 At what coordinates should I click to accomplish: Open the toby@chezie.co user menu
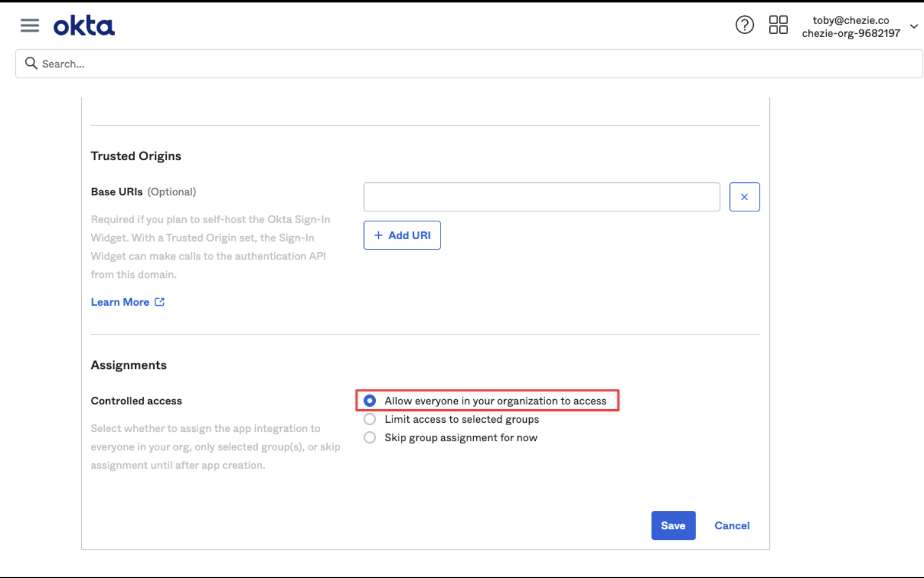850,20
